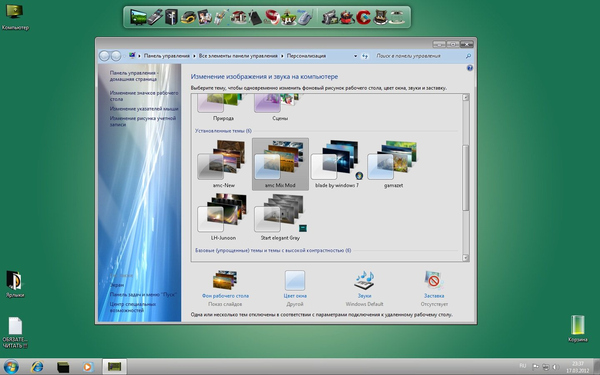Open the dark tower cabinet dock icon
The height and width of the screenshot is (375, 600).
[171, 17]
